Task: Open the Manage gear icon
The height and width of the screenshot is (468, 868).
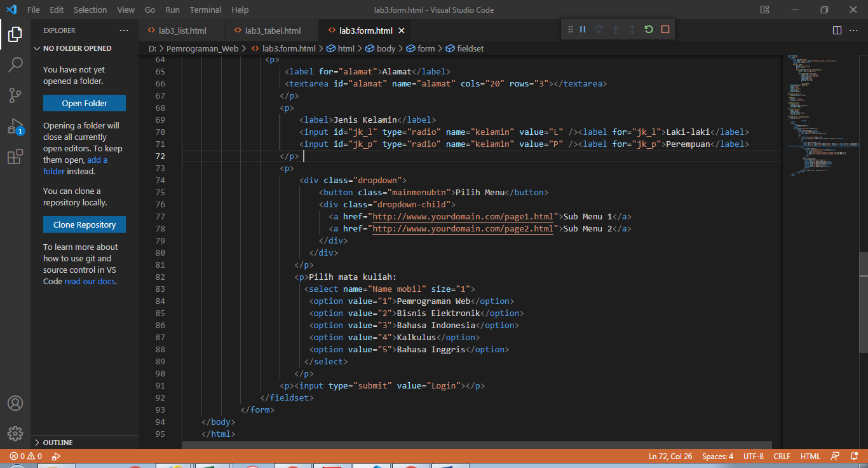Action: 15,434
